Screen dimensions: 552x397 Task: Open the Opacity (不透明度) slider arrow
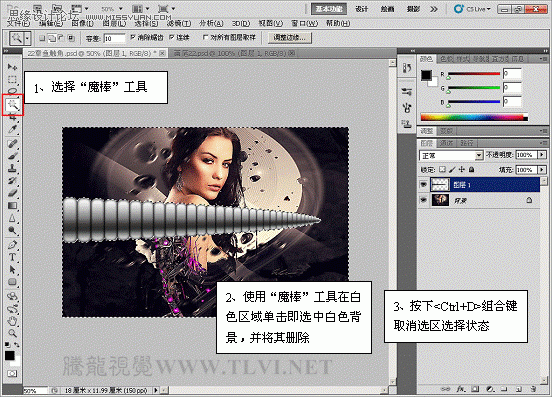tap(542, 155)
